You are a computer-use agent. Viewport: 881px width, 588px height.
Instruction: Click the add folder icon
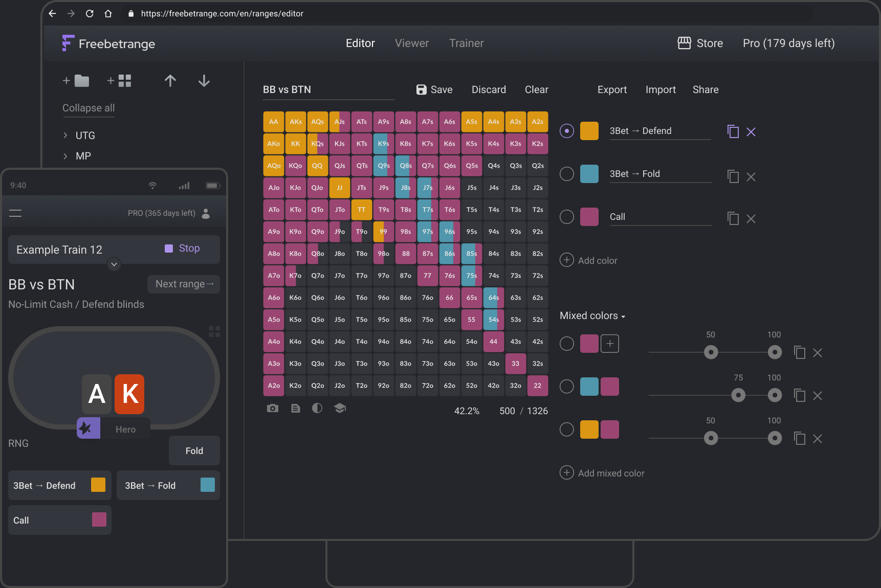click(76, 81)
